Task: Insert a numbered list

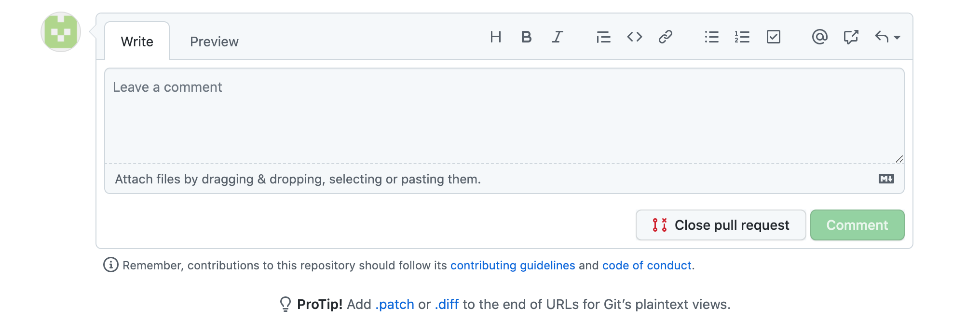Action: coord(742,37)
